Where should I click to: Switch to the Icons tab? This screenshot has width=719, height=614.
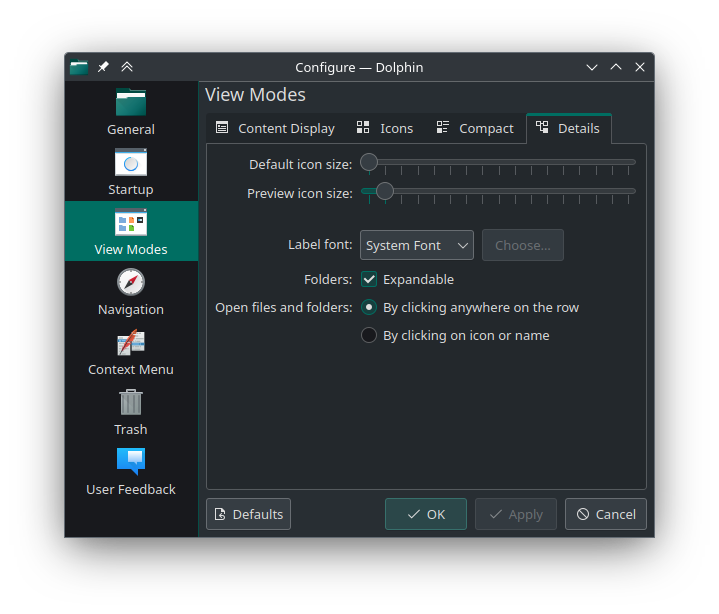click(385, 128)
